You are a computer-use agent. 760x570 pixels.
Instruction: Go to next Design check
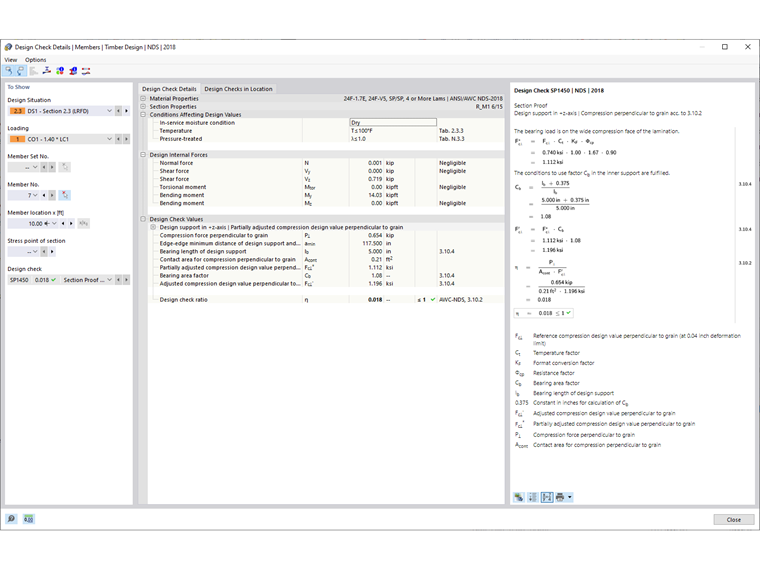127,280
